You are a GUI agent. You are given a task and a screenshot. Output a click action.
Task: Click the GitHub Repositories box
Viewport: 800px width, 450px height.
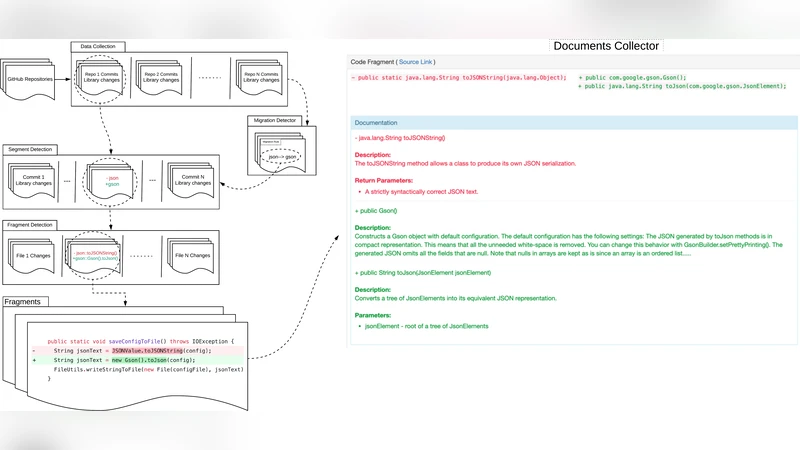coord(30,77)
